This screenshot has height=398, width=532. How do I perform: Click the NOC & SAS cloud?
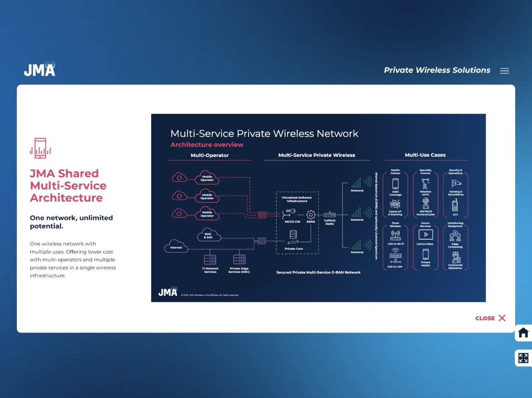[208, 235]
